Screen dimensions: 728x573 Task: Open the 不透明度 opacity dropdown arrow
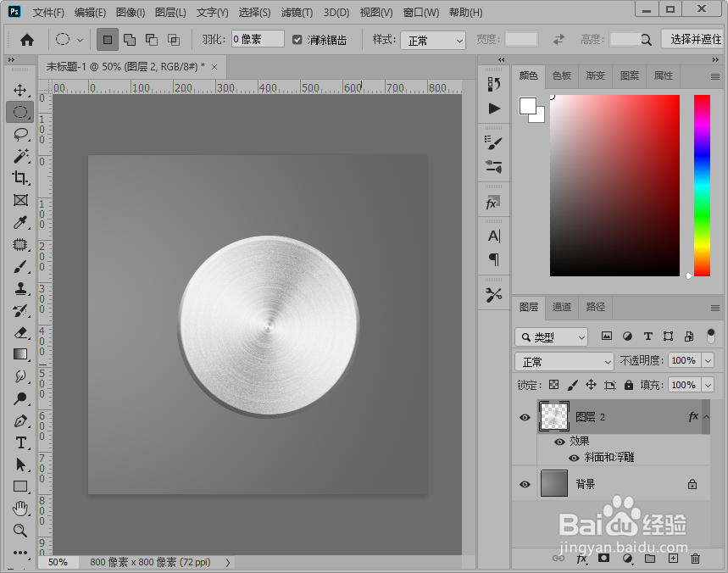pyautogui.click(x=708, y=360)
